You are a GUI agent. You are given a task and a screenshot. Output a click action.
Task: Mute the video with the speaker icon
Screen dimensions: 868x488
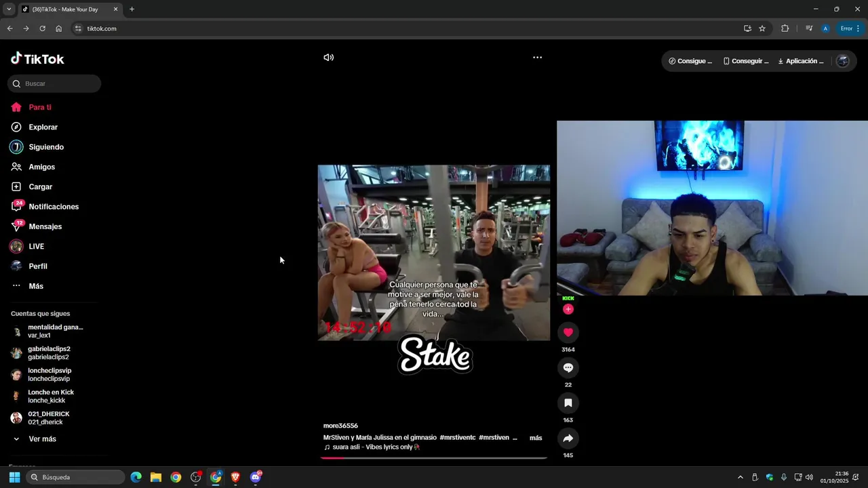[329, 58]
